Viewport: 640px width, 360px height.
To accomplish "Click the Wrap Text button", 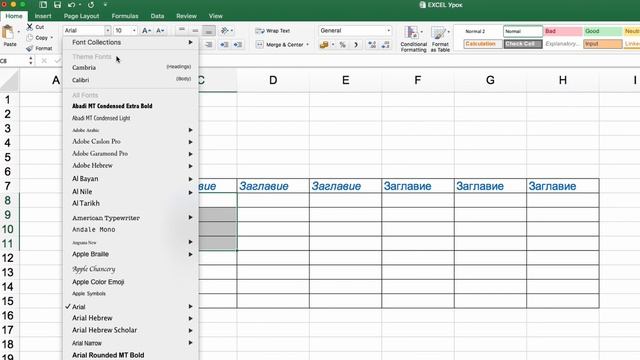I will coord(273,31).
